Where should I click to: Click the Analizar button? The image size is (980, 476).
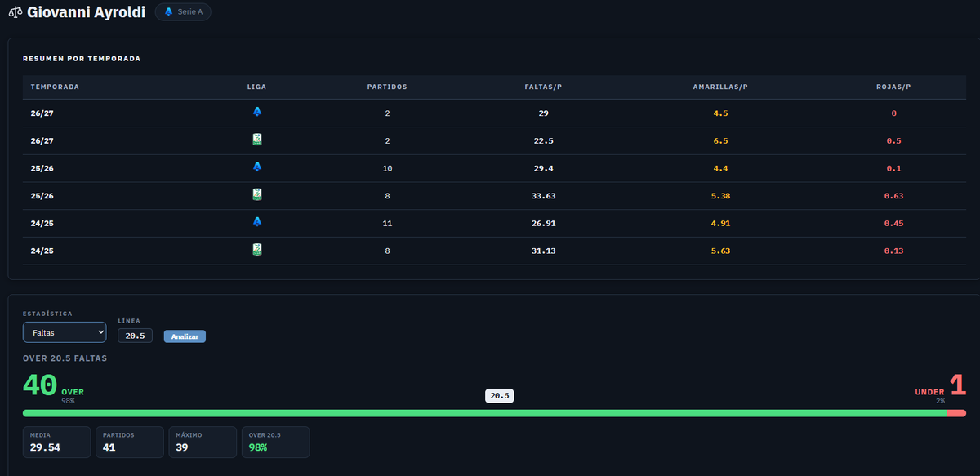pyautogui.click(x=185, y=336)
